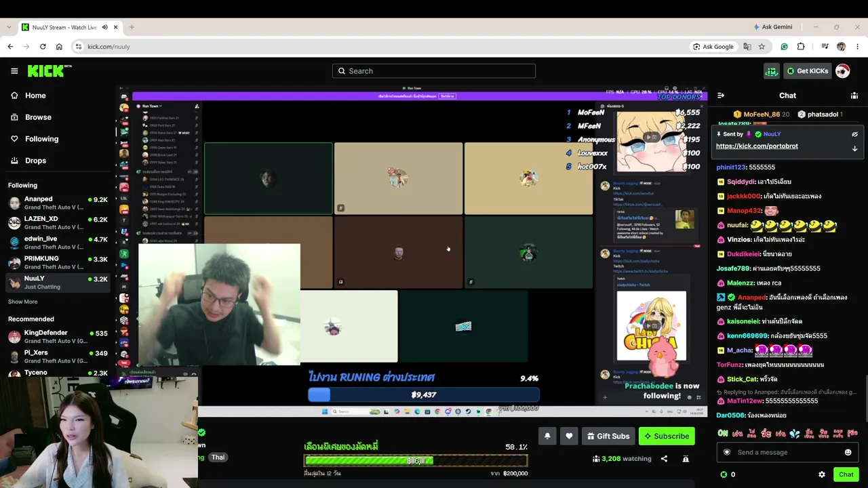Open chat settings gear

pyautogui.click(x=822, y=474)
